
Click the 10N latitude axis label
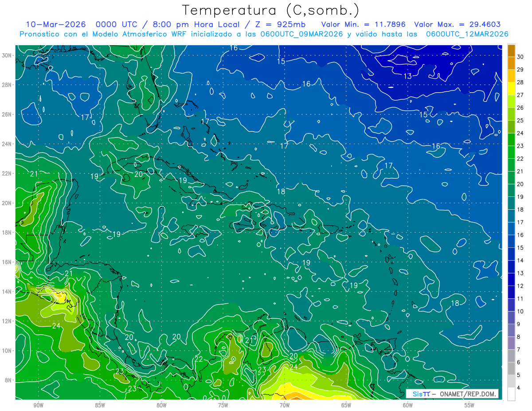point(7,351)
